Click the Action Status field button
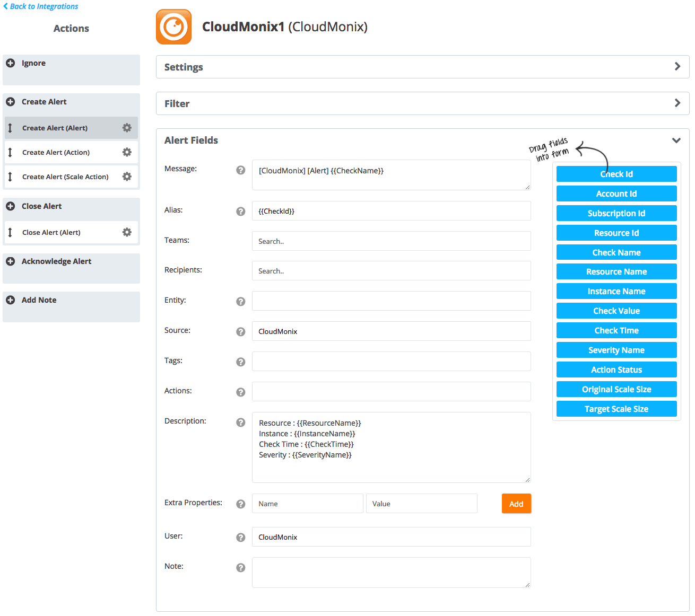 coord(616,369)
